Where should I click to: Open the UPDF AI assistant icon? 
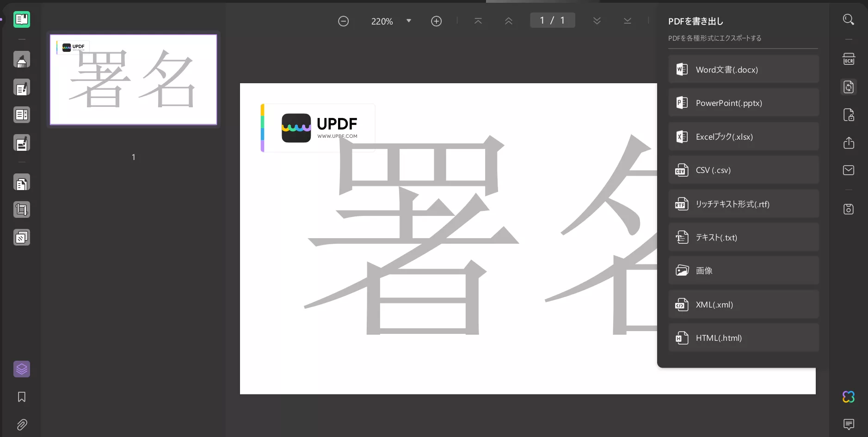click(x=849, y=397)
